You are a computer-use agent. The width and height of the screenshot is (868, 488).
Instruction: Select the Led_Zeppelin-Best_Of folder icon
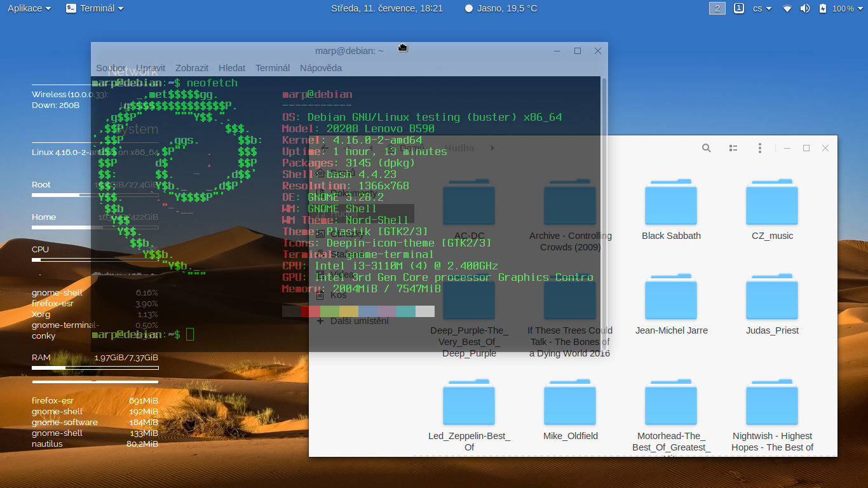(x=469, y=402)
